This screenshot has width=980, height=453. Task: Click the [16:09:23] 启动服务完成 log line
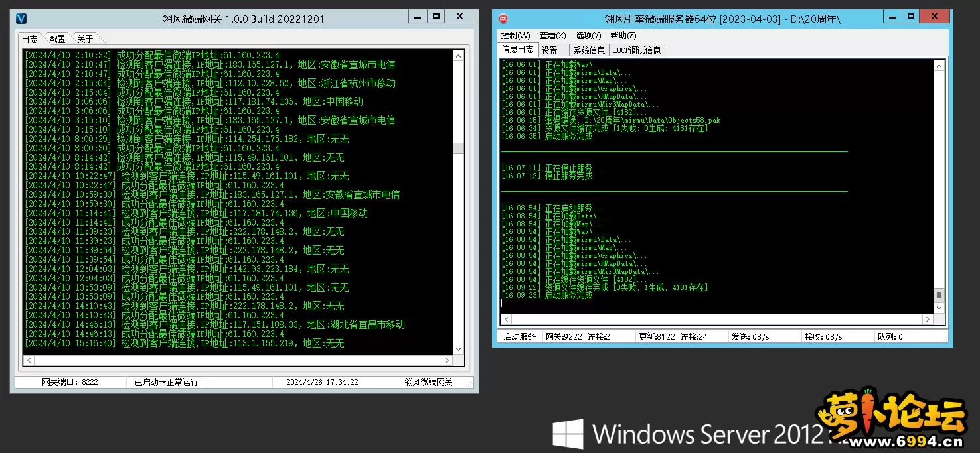click(x=547, y=296)
